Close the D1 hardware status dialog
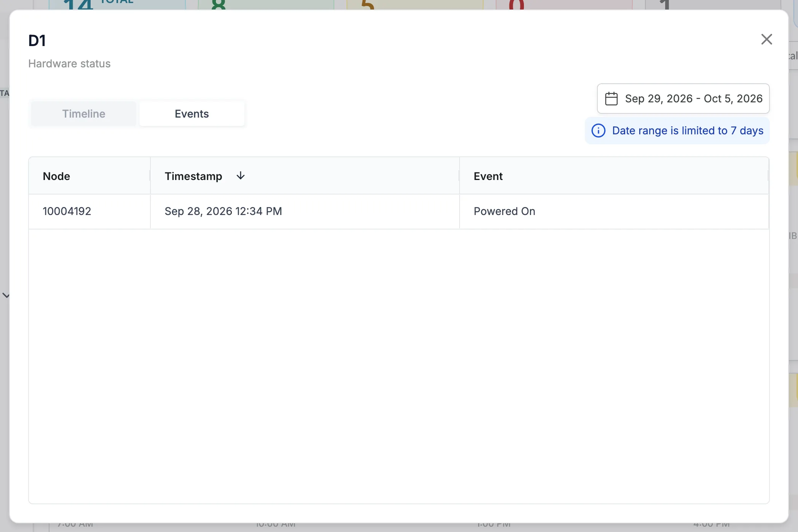This screenshot has height=532, width=798. 766,39
